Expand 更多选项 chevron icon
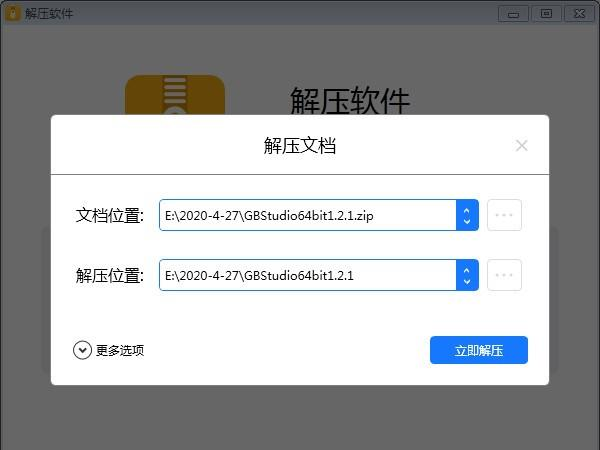600x450 pixels. click(x=82, y=350)
